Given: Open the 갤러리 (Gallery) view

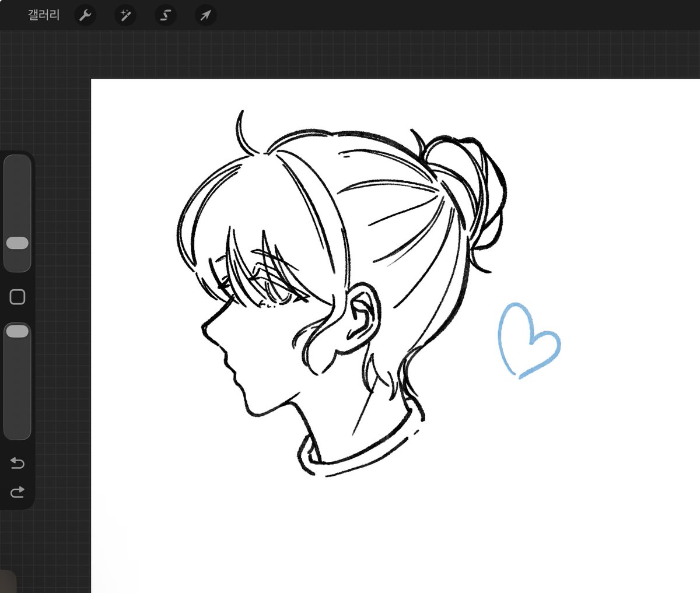Looking at the screenshot, I should [44, 15].
